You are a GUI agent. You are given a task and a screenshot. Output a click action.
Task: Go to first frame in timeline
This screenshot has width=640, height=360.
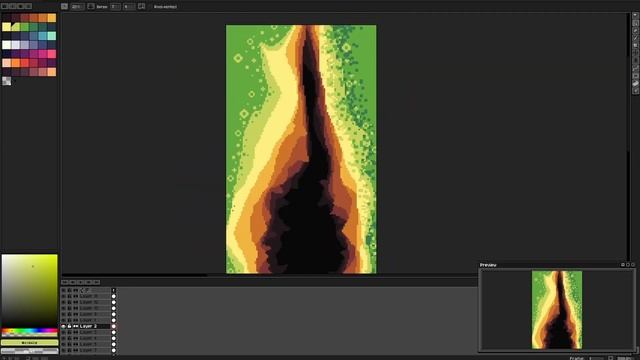(x=65, y=282)
